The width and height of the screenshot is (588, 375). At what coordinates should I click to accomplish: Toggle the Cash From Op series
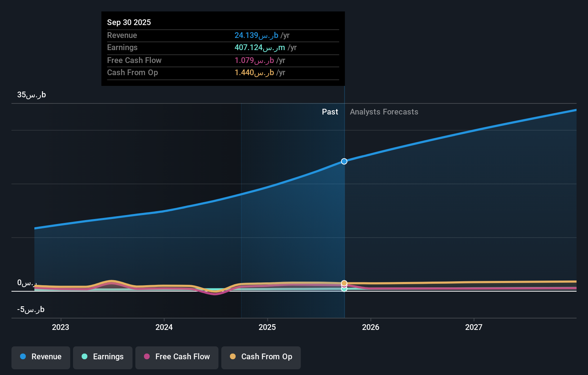pyautogui.click(x=261, y=357)
